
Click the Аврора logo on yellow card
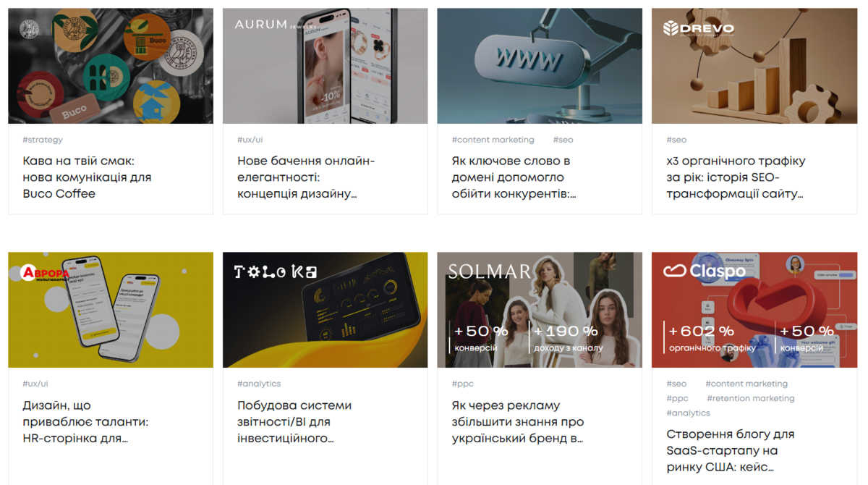(x=46, y=273)
